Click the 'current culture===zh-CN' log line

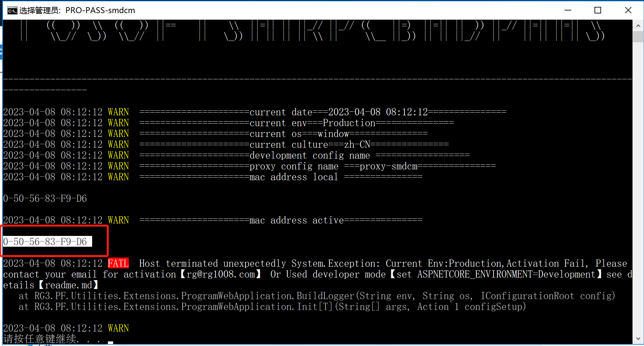pos(226,144)
